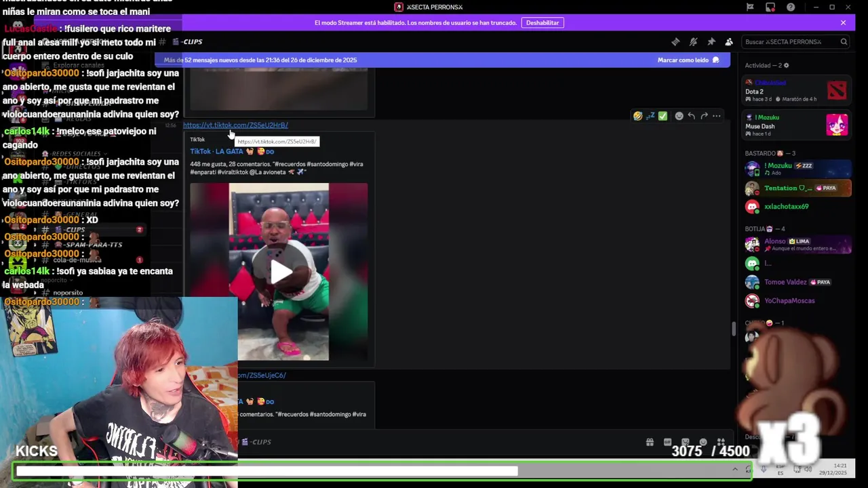Open the emoji picker in message bar
868x488 pixels.
pyautogui.click(x=703, y=443)
